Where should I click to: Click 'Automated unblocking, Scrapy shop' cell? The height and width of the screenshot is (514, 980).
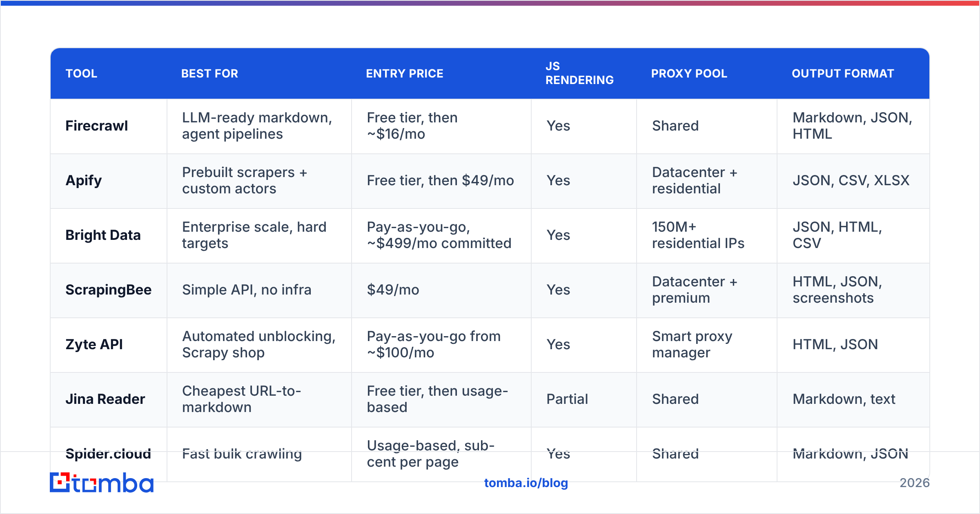pos(259,344)
